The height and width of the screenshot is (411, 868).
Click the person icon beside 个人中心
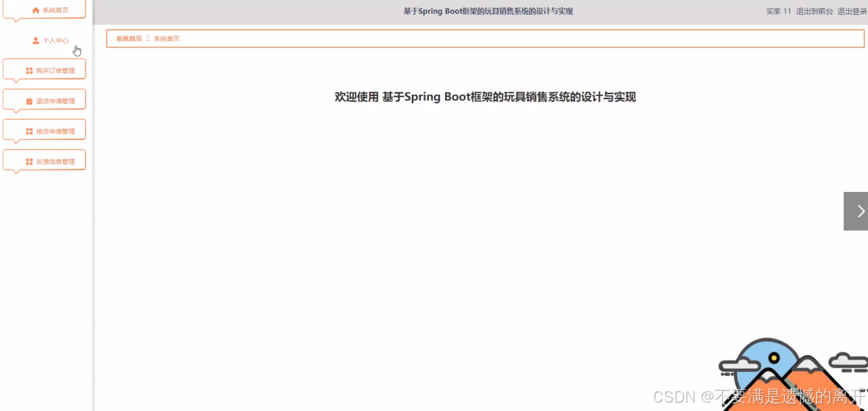pos(36,40)
